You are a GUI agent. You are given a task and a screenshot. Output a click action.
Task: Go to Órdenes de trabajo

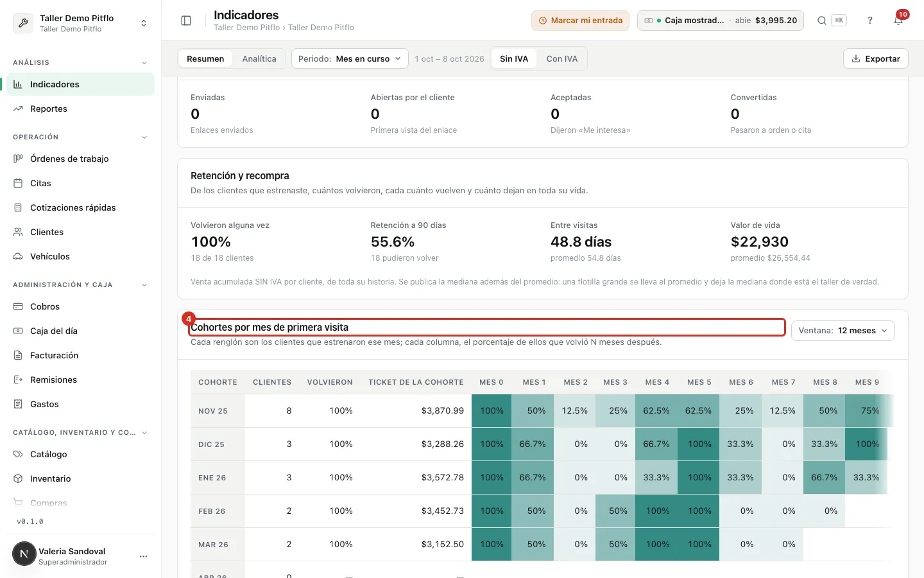click(x=80, y=159)
